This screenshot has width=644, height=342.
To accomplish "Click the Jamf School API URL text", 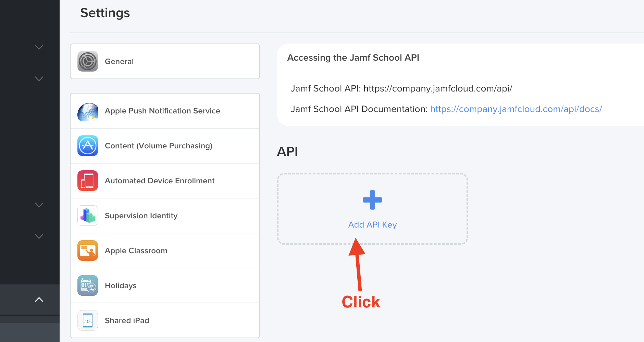I will (438, 88).
